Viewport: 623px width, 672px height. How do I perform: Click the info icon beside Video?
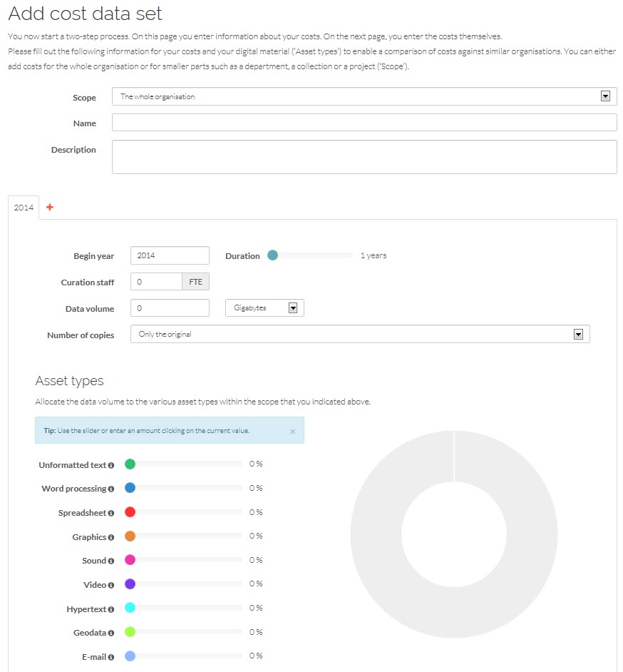111,585
